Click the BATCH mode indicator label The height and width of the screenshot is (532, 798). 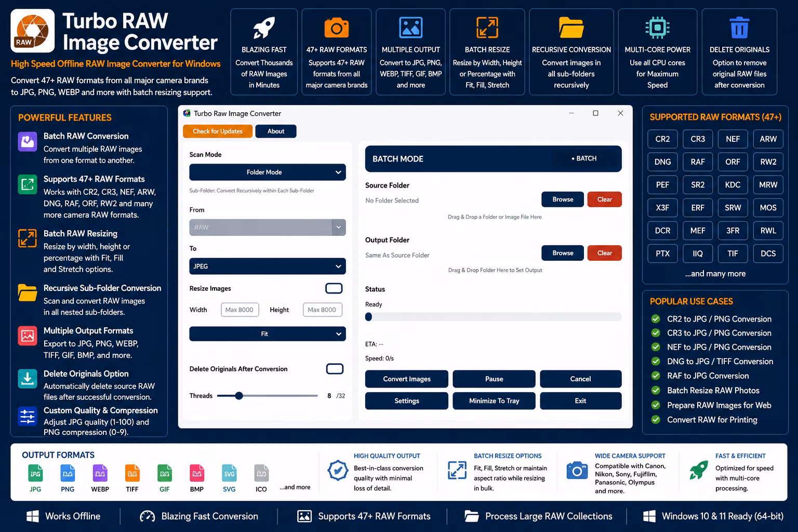tap(584, 158)
